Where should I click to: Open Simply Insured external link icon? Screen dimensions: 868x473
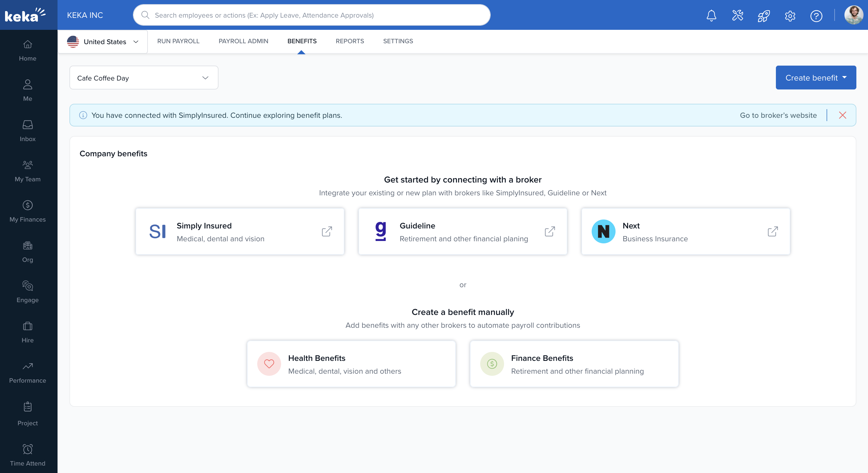[x=326, y=231]
